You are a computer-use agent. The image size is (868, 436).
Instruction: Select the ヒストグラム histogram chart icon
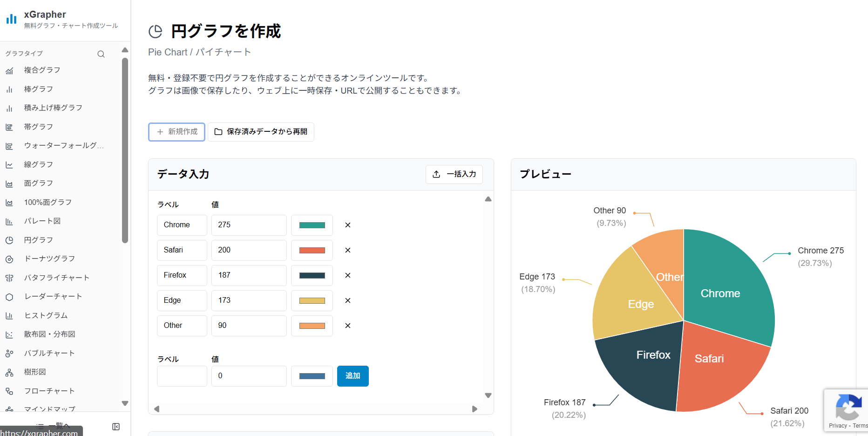click(x=45, y=315)
